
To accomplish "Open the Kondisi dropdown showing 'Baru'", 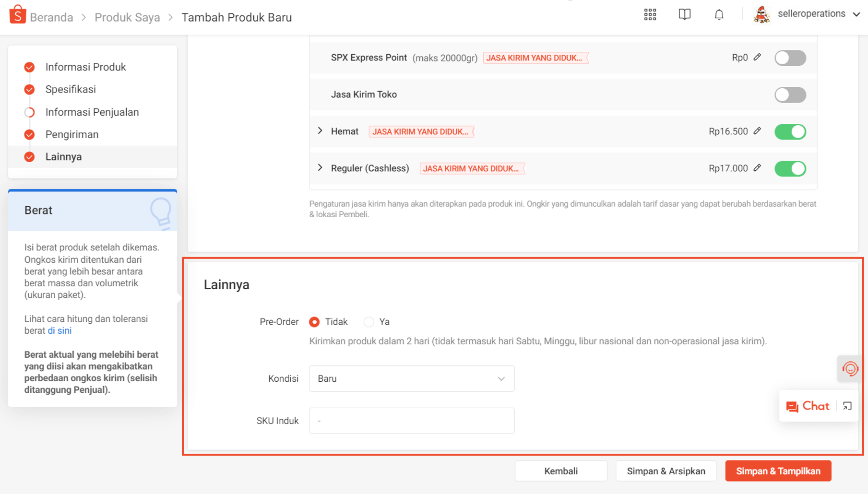I will (411, 378).
